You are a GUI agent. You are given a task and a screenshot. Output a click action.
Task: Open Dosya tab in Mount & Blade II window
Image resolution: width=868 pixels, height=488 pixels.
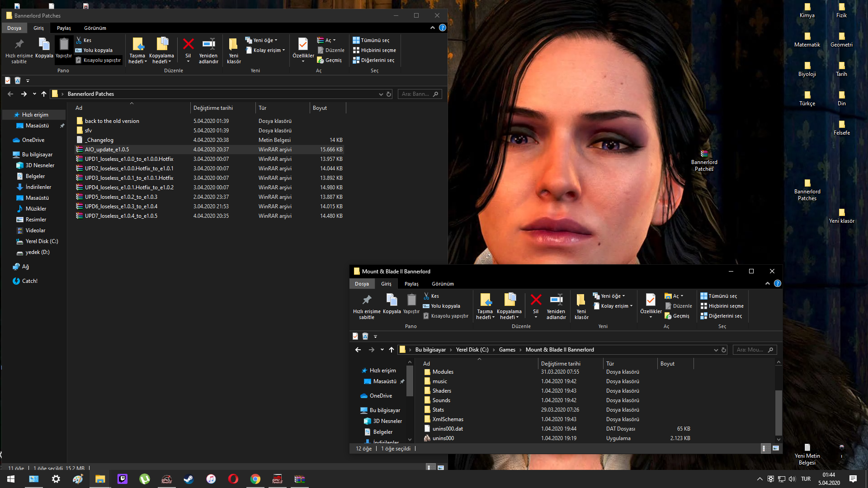coord(362,284)
